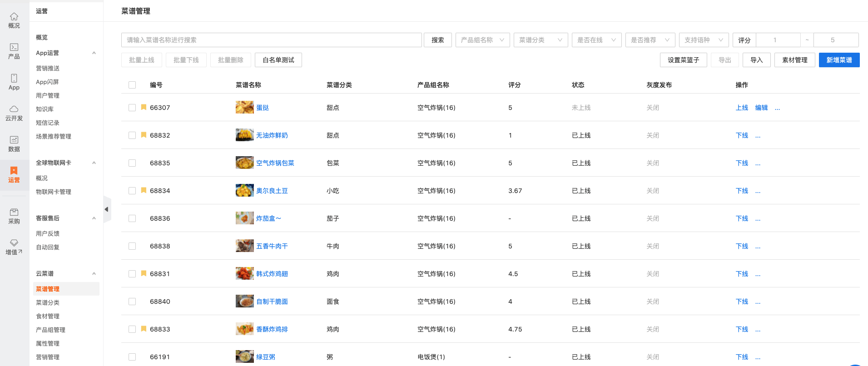Open more actions for 奥尔良土豆 row
The height and width of the screenshot is (366, 868).
(758, 191)
